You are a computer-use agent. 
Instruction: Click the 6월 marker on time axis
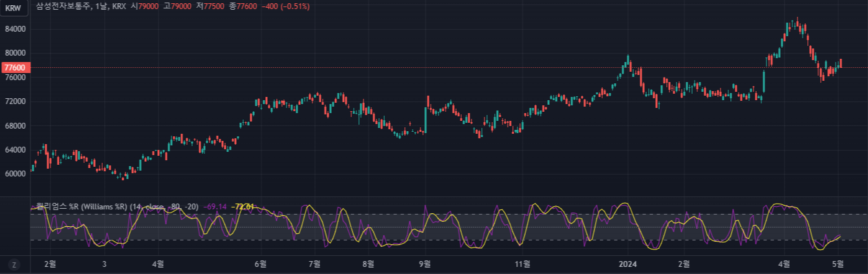click(261, 264)
